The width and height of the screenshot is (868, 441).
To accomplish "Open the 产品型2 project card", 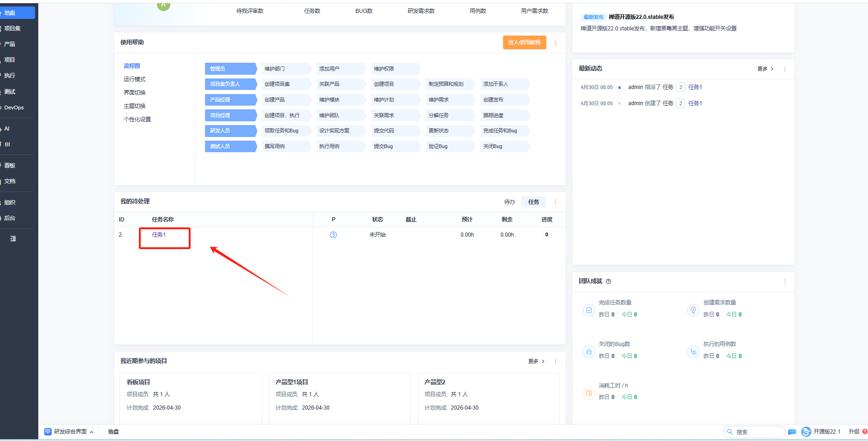I will coord(489,399).
